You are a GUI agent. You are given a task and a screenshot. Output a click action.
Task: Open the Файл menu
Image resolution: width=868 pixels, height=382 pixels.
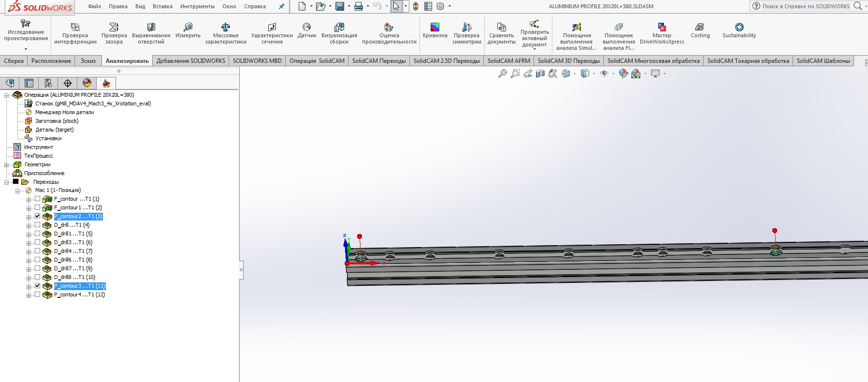[95, 6]
